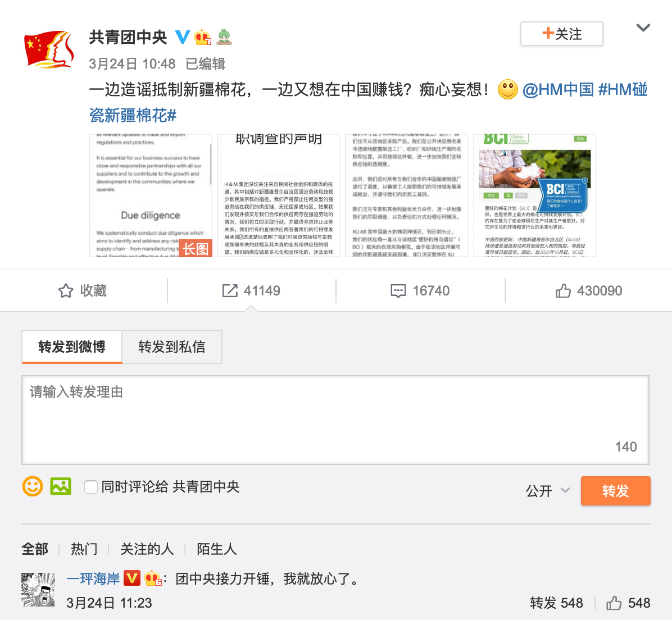Switch to 转发到微博 tab
The image size is (672, 620).
pos(72,347)
